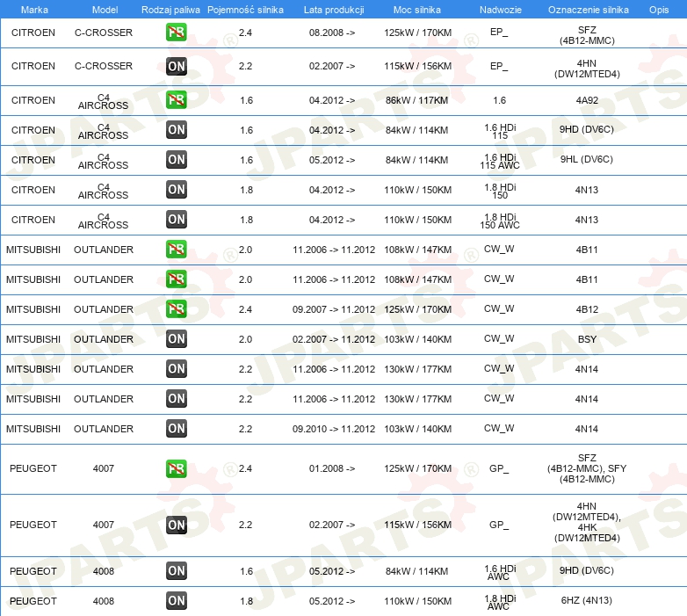687x616 pixels.
Task: Click the Marka column header
Action: coord(33,9)
